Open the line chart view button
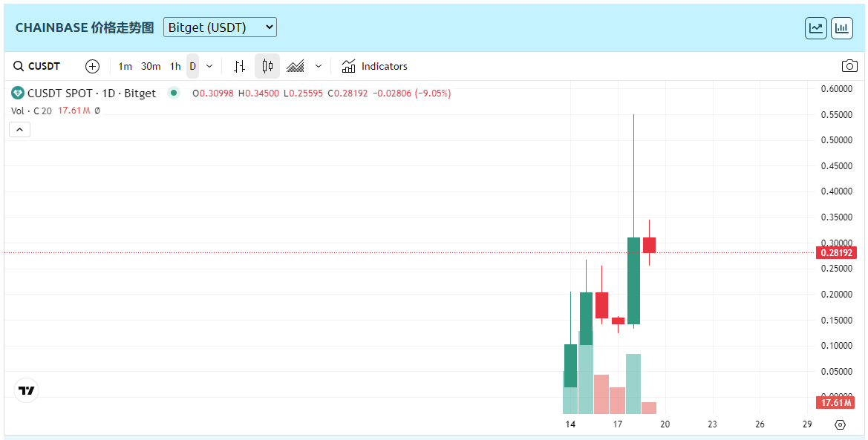Image resolution: width=868 pixels, height=440 pixels. pyautogui.click(x=816, y=28)
